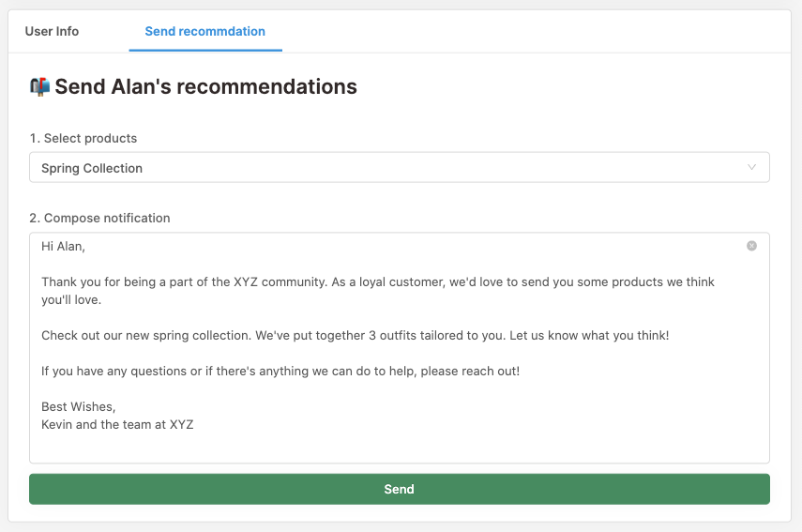Screen dimensions: 802x532
Task: Place cursor on the "Hi Alan," line
Action: click(63, 246)
